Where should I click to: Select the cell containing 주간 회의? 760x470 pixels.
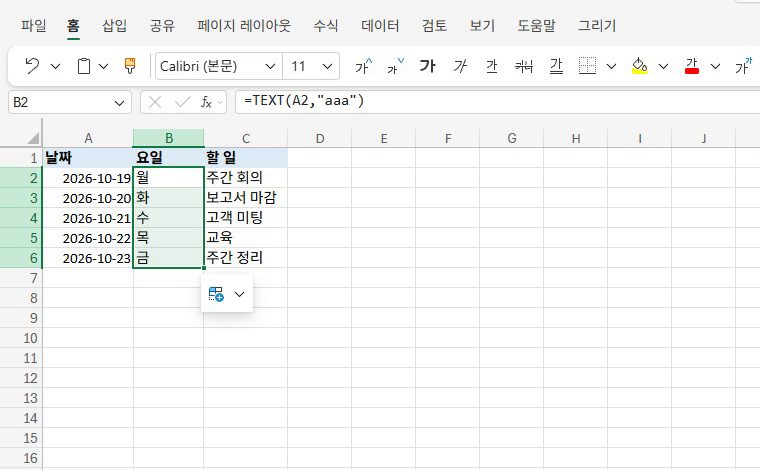(x=246, y=178)
